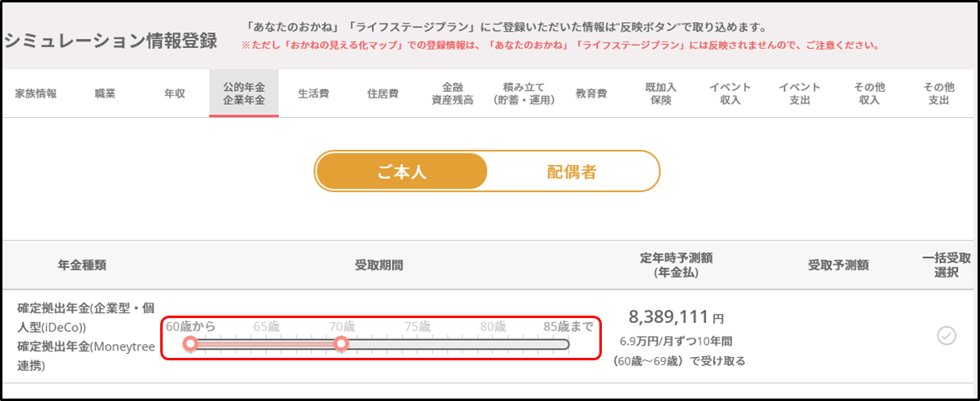This screenshot has height=401, width=980.
Task: Switch to the 年収 tab
Action: [x=175, y=94]
